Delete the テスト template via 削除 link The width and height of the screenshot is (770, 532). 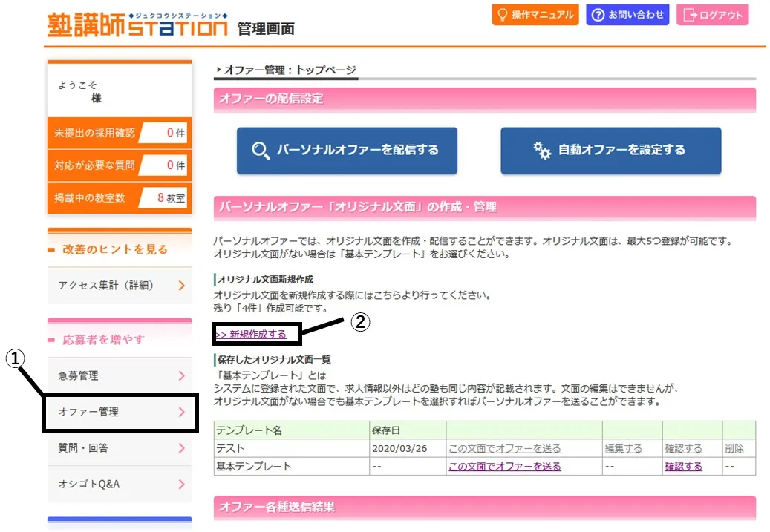click(x=734, y=449)
